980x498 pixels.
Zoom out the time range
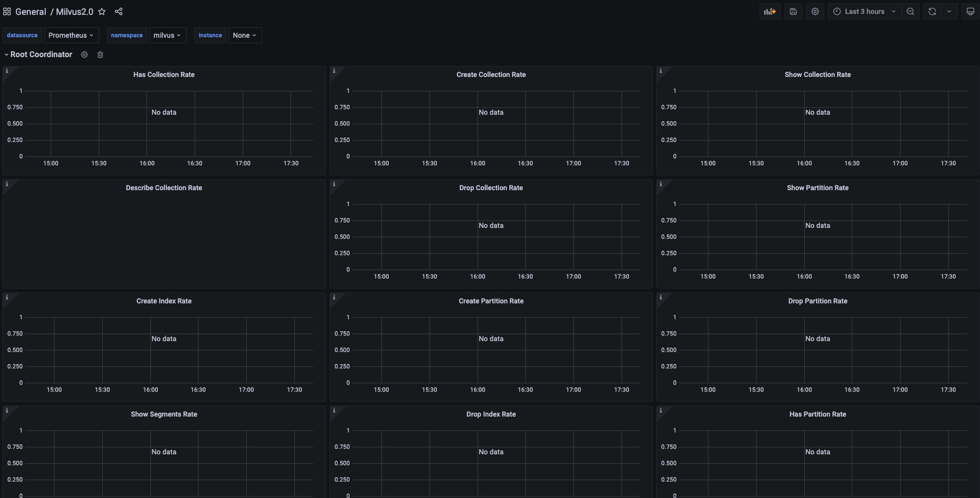point(910,11)
